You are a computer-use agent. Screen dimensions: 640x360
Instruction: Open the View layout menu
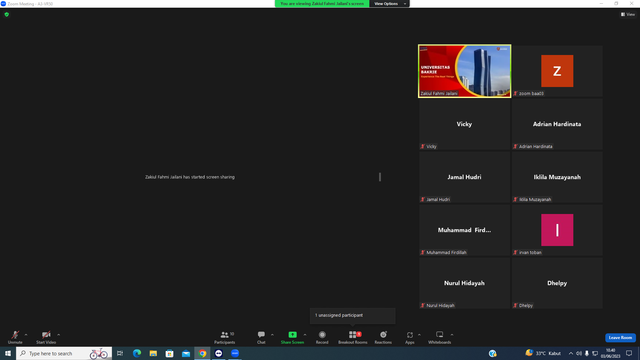coord(628,14)
